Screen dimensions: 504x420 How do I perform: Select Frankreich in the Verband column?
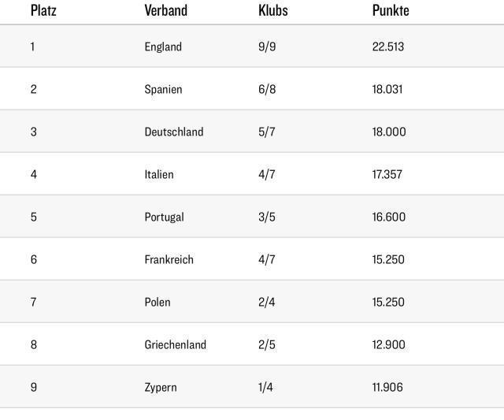pyautogui.click(x=169, y=259)
